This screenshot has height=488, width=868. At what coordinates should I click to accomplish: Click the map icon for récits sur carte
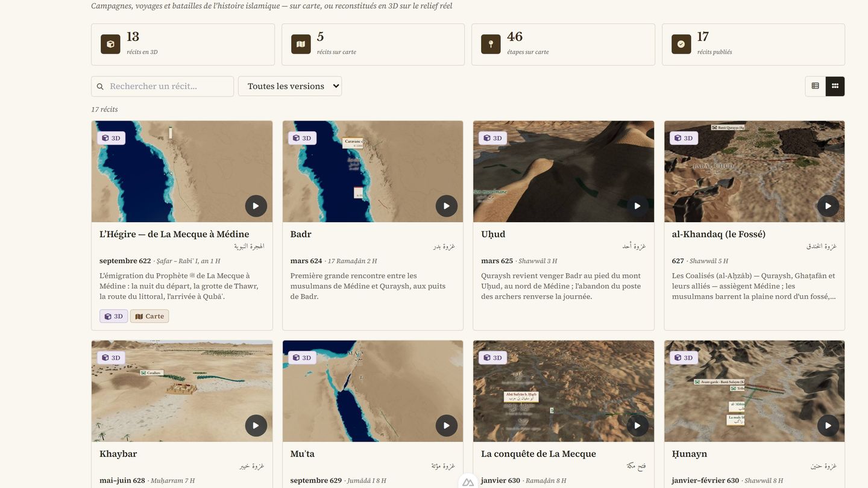click(301, 44)
